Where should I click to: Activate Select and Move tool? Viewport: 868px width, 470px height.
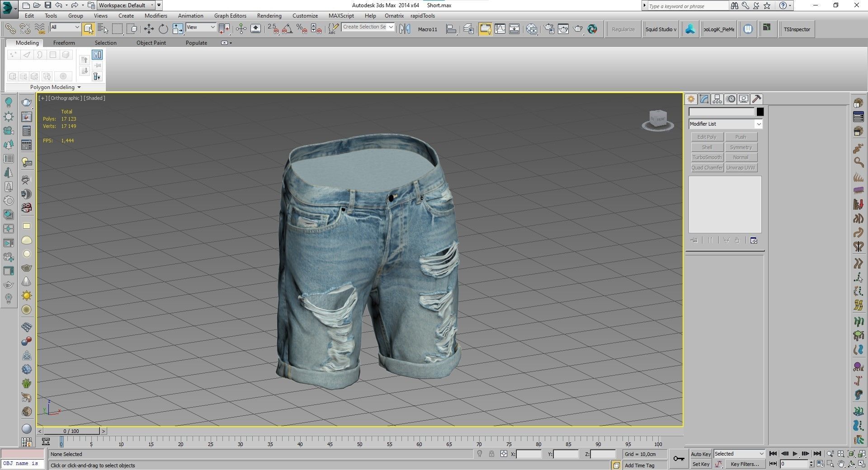point(149,29)
